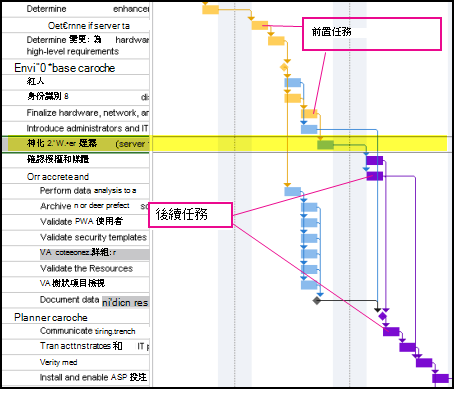Select the 'Validate security templates' task row
The width and height of the screenshot is (457, 393).
point(76,237)
